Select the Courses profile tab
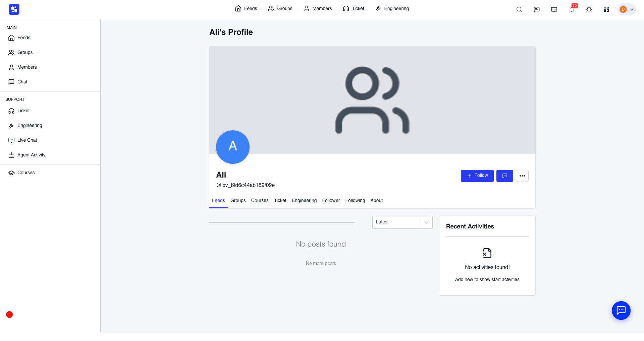Screen dimensions: 644x341 point(260,200)
